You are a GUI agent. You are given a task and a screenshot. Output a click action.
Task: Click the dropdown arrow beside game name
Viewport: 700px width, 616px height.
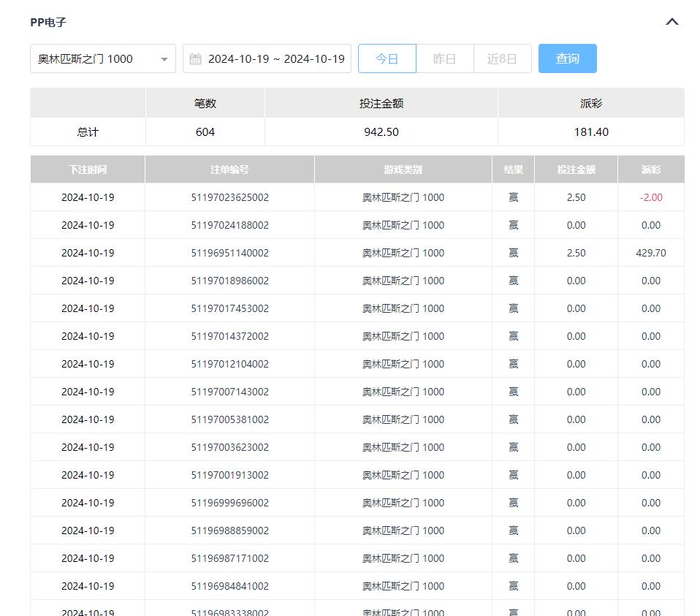[x=164, y=59]
